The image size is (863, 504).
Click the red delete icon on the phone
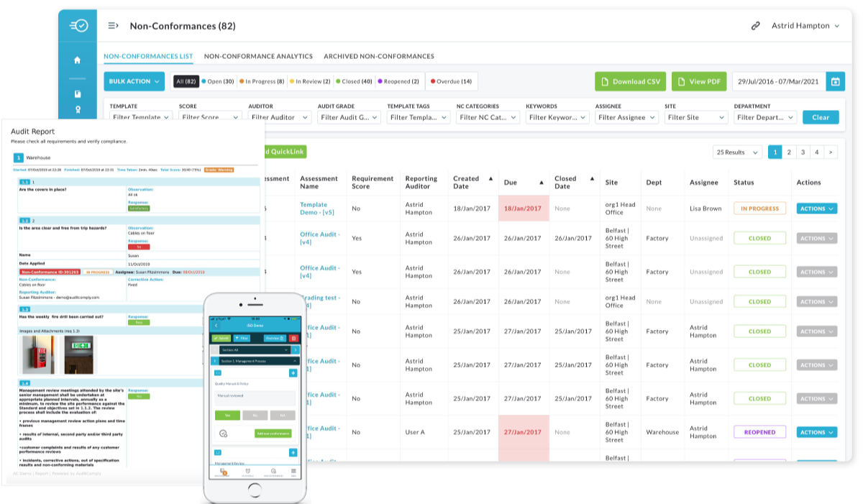(293, 337)
